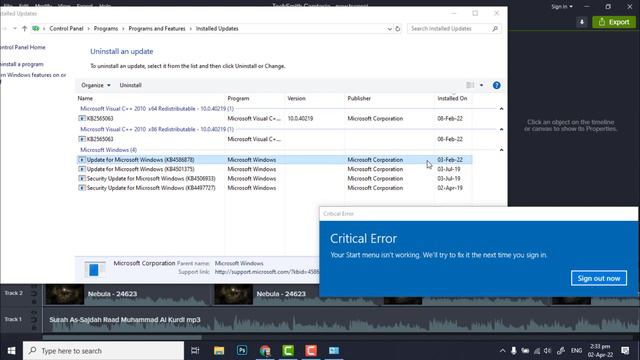Click the change view icon
Image resolution: width=640 pixels, height=360 pixels.
tap(470, 85)
